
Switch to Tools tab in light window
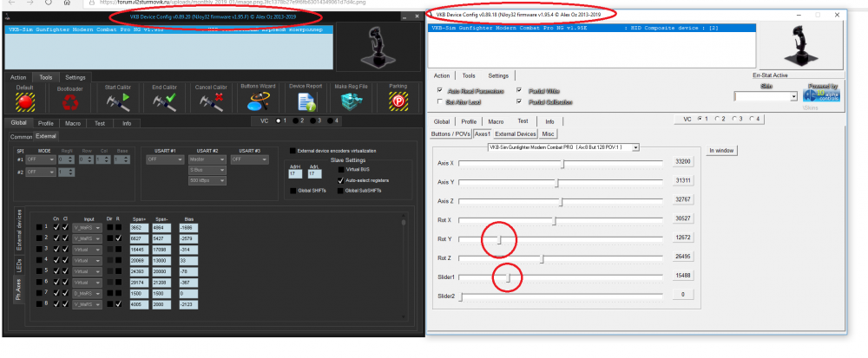(469, 75)
